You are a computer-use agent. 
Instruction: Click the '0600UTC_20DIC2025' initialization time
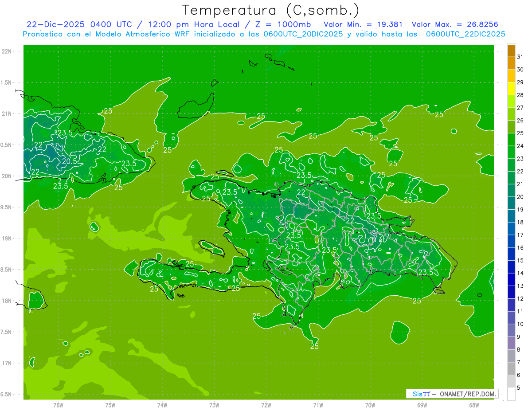click(x=303, y=34)
